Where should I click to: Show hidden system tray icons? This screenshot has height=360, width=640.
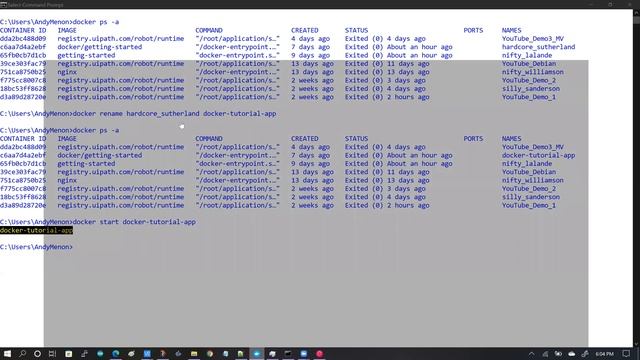(x=531, y=354)
